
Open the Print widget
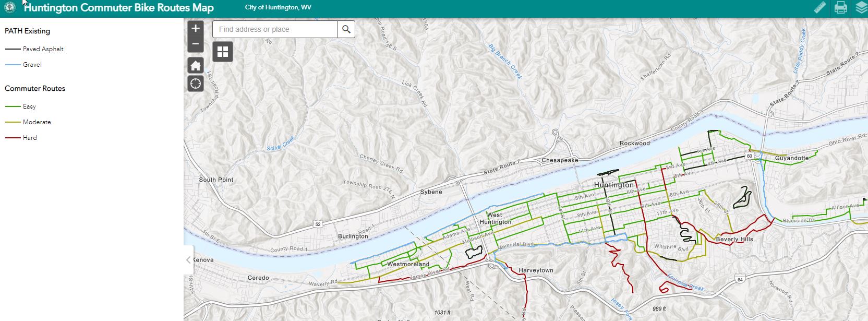840,8
